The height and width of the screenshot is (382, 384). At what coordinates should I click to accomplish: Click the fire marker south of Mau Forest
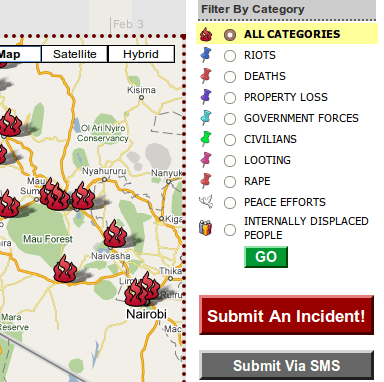tap(65, 269)
